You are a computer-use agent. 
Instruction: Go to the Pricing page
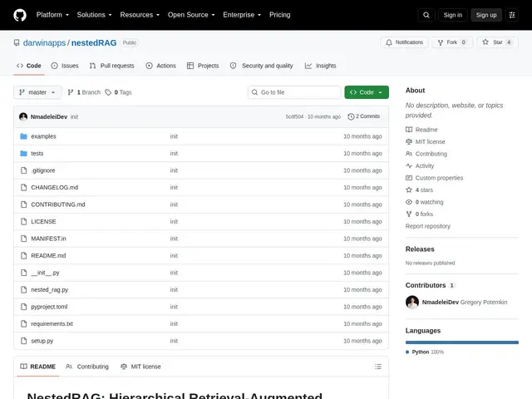(x=279, y=15)
